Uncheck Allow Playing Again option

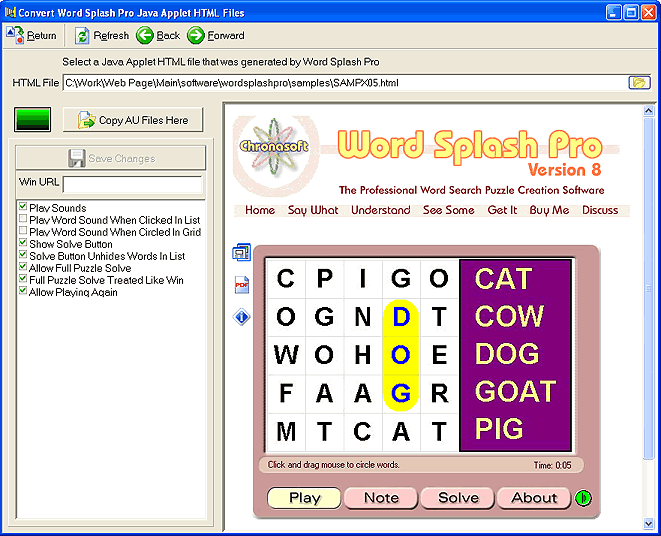pos(23,293)
